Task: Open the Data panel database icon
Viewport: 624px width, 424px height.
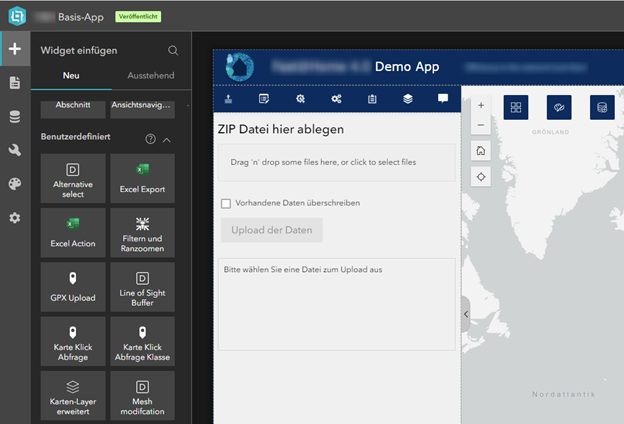Action: click(15, 117)
